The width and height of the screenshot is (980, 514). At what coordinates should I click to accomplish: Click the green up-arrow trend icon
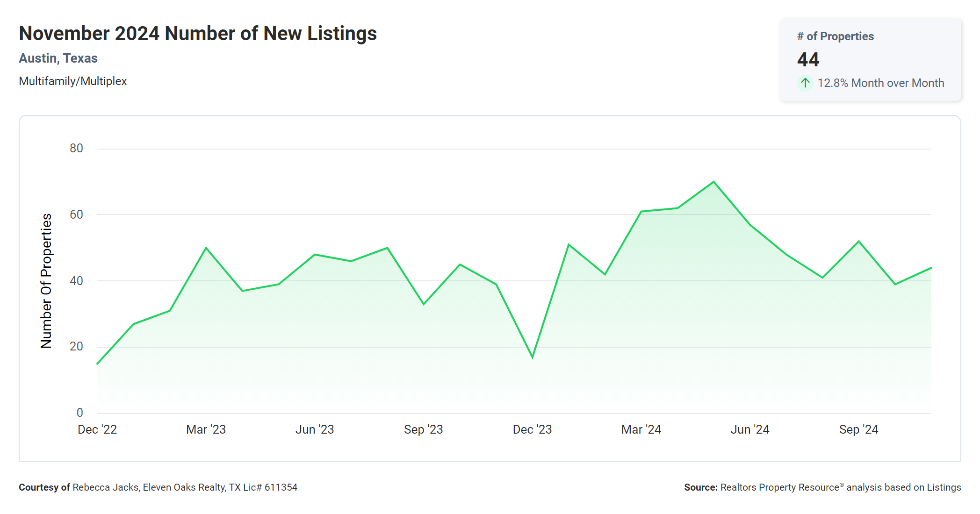805,83
